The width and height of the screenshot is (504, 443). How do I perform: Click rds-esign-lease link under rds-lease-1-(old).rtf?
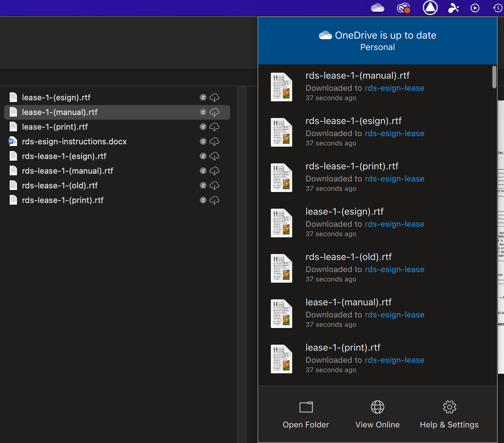click(395, 269)
